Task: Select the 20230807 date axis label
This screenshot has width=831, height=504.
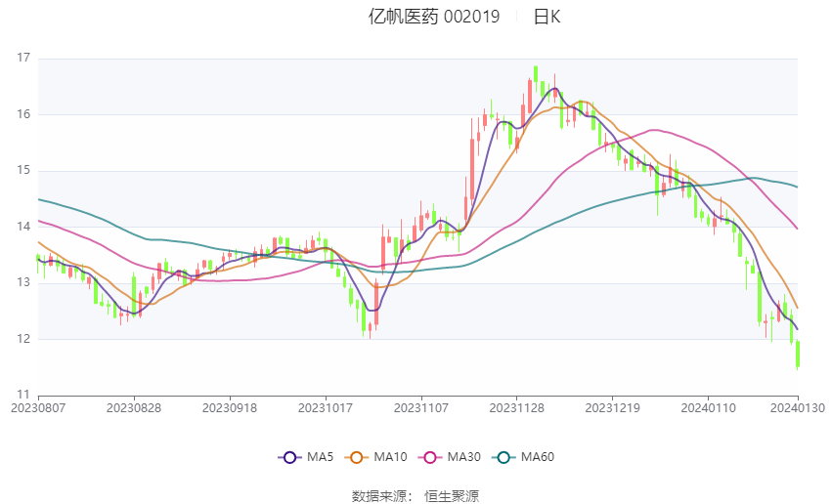Action: (x=38, y=408)
